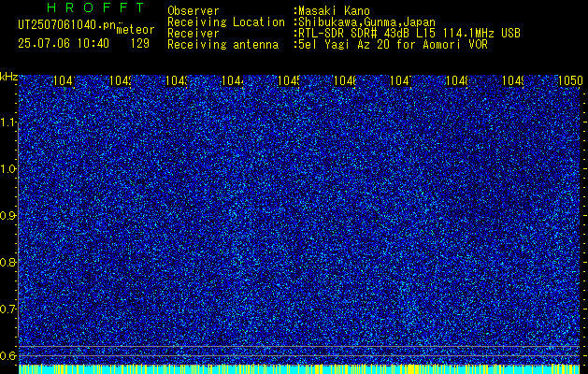Click the Receiver label
Viewport: 588px width, 374px height.
[x=194, y=34]
